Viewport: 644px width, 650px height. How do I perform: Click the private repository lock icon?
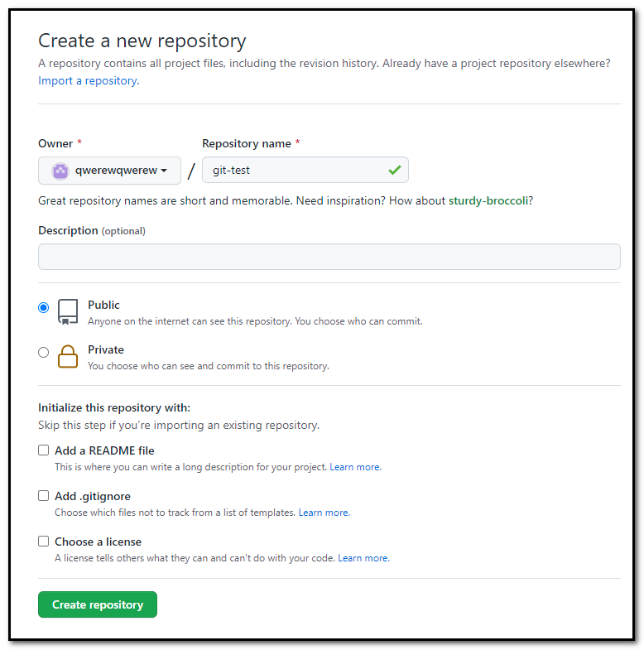point(68,356)
